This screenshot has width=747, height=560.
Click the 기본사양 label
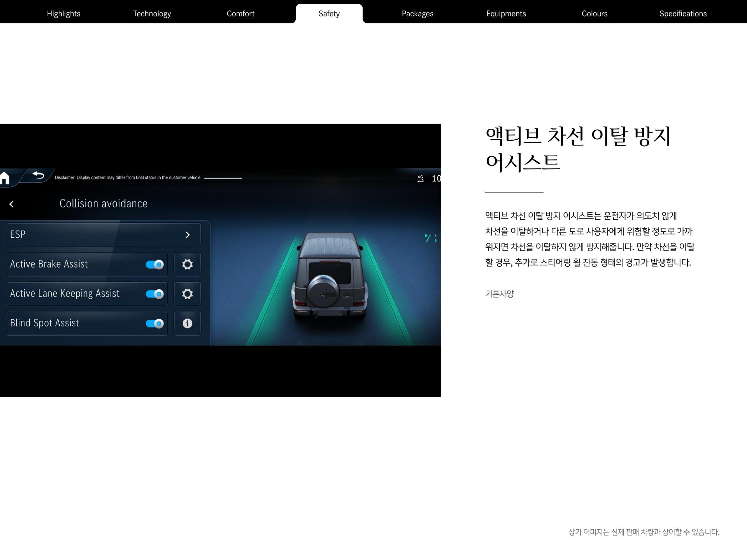click(x=500, y=294)
